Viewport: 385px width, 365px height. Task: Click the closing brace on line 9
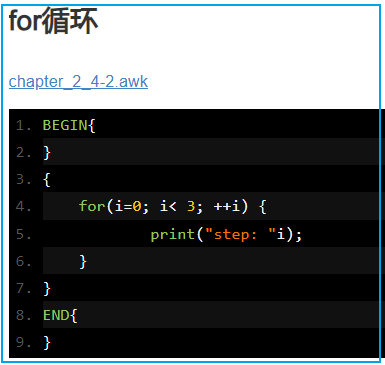47,342
